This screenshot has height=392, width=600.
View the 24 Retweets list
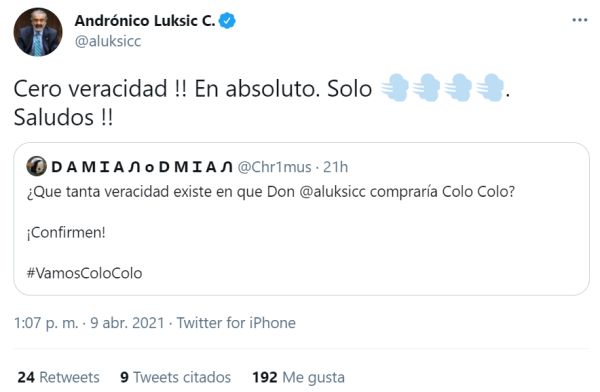coord(59,377)
